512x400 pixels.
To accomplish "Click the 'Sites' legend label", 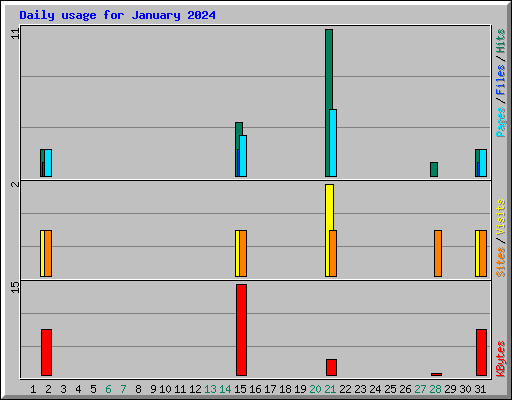I will pos(501,262).
